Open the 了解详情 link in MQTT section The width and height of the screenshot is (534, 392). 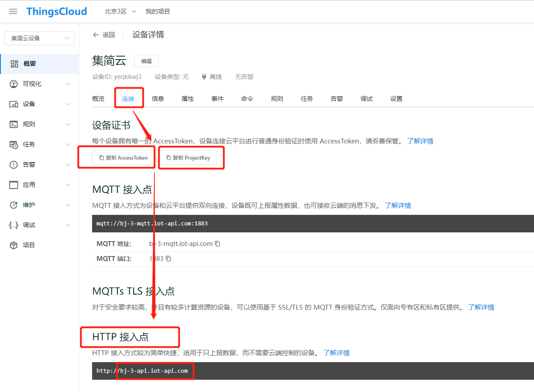(x=398, y=205)
